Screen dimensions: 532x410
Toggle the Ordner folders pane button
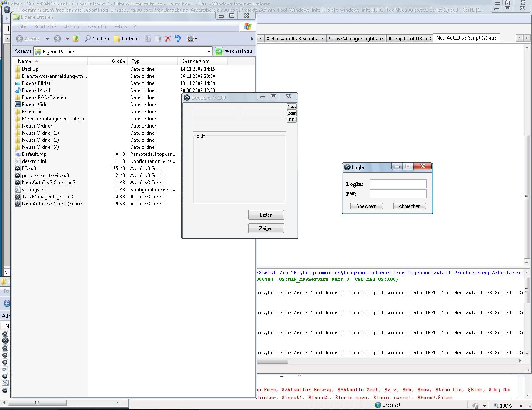pyautogui.click(x=126, y=39)
